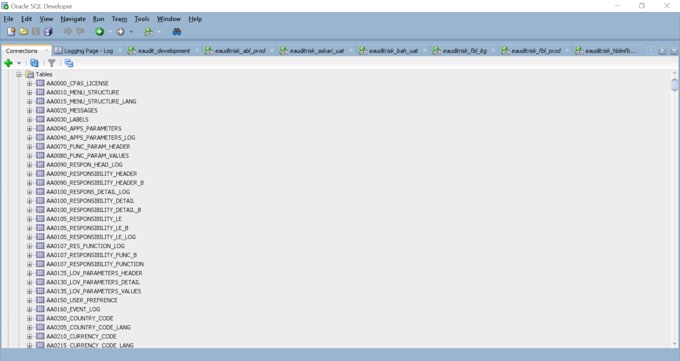
Task: Open the Forward button history dropdown arrow
Action: (131, 32)
